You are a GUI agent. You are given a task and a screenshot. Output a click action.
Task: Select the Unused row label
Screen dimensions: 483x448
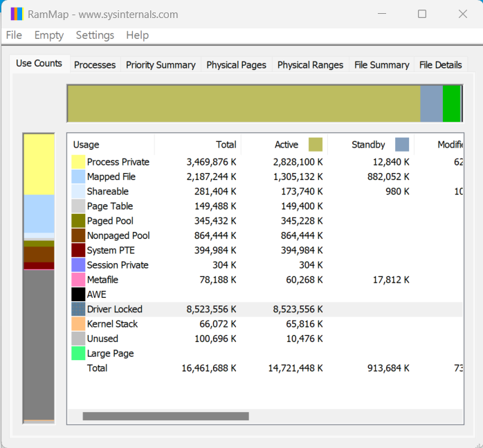point(102,339)
